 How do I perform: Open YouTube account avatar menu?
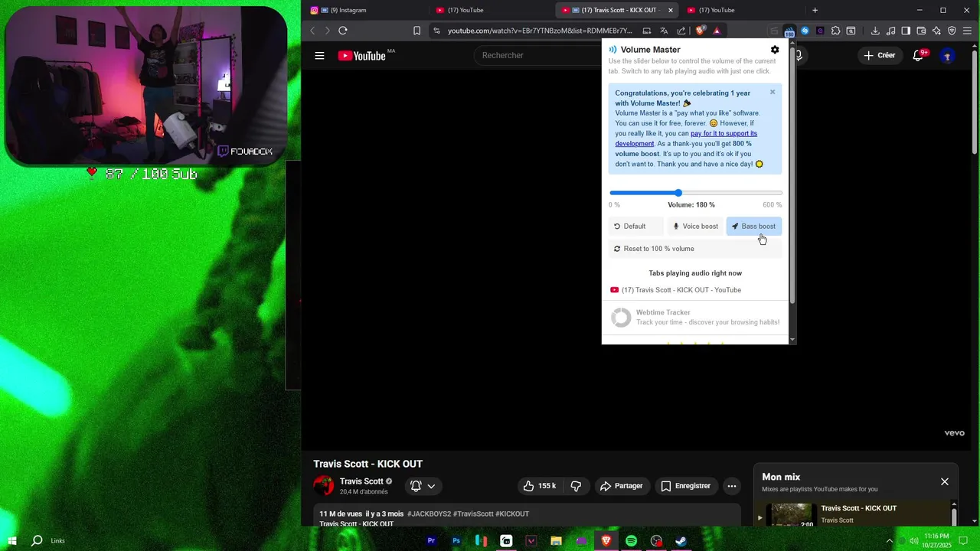point(947,56)
